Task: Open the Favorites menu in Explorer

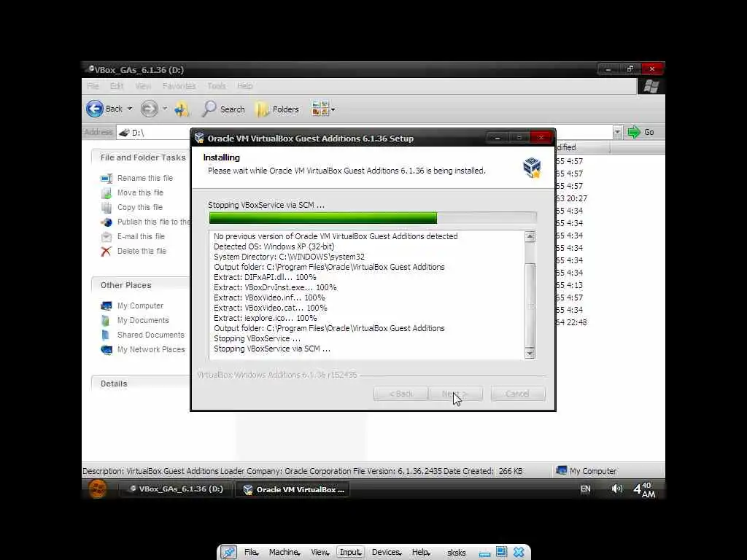Action: (179, 86)
